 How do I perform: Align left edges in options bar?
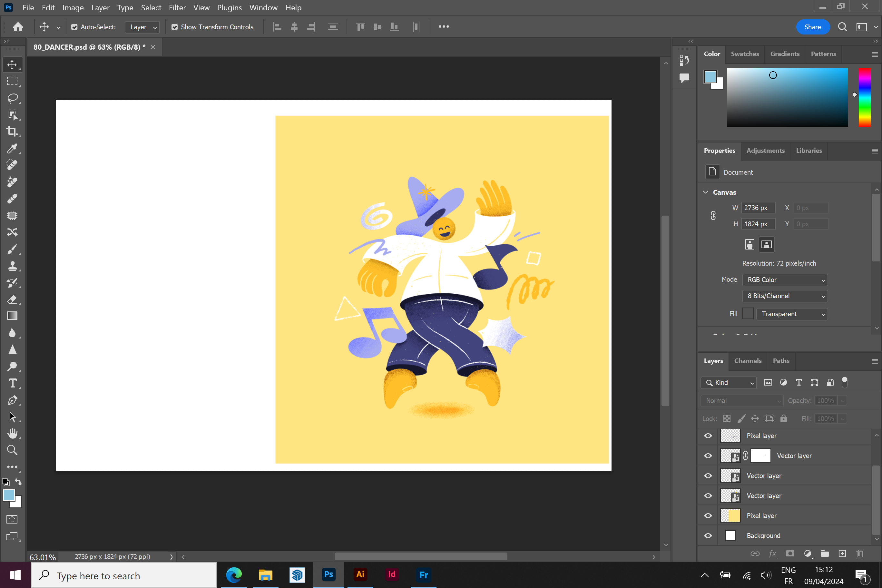point(277,27)
